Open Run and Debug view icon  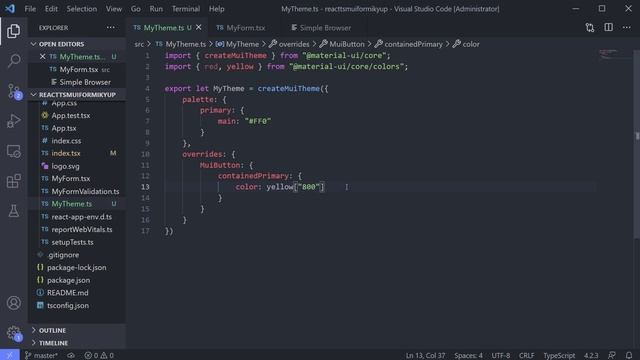(x=13, y=121)
